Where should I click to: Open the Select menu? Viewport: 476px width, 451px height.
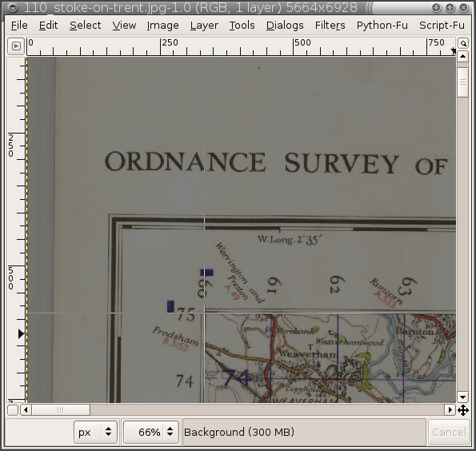click(x=85, y=26)
